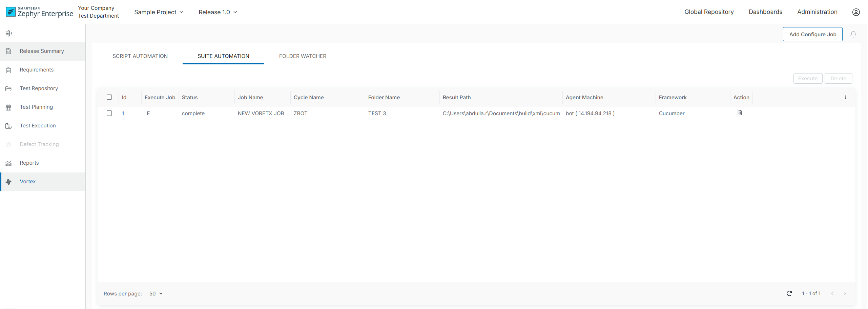Open the notifications bell icon

(853, 34)
